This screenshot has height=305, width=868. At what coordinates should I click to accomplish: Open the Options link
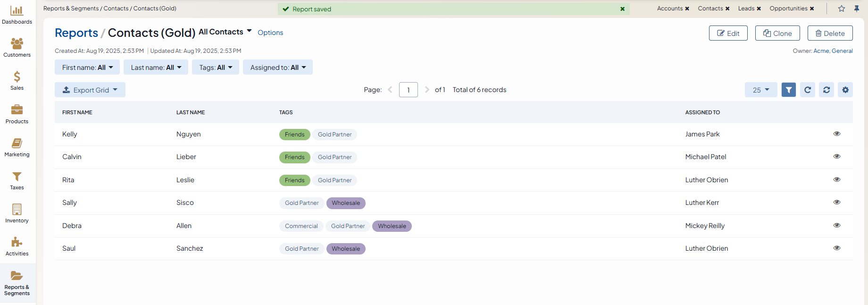[270, 33]
